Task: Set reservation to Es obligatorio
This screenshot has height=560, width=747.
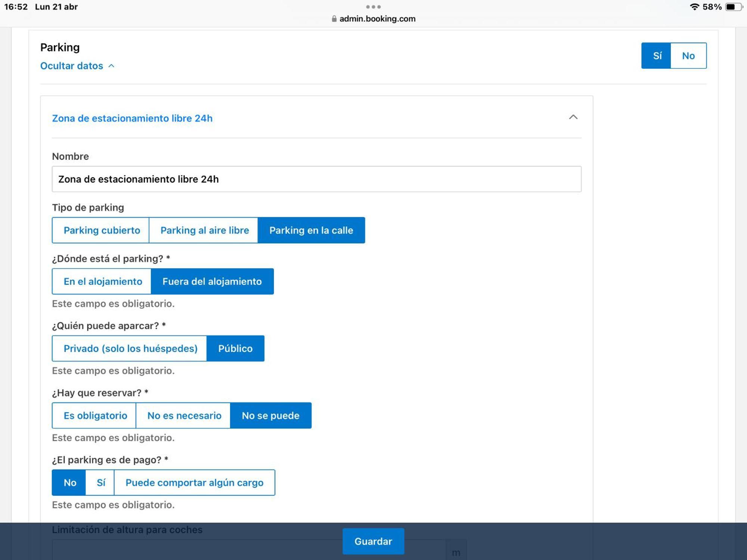Action: pos(94,416)
